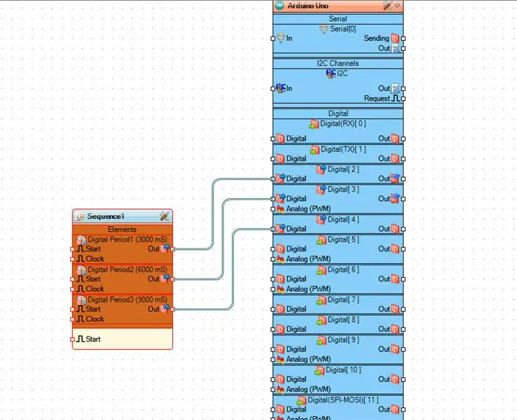The height and width of the screenshot is (420, 517).
Task: Click the Digital[5] Analog (PWM) pin icon
Action: pyautogui.click(x=280, y=259)
